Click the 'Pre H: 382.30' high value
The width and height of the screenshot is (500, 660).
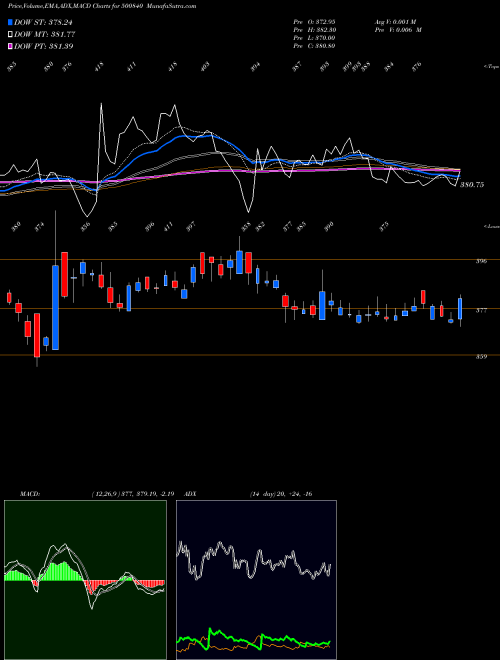(314, 30)
